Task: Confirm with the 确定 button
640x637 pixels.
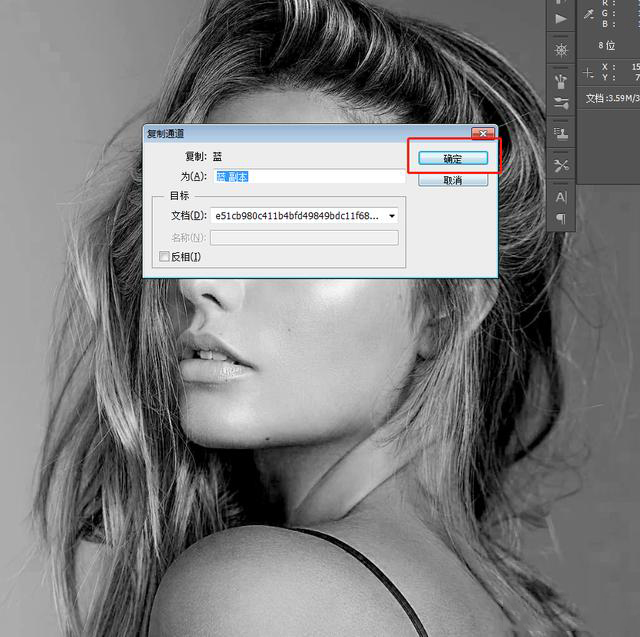Action: [453, 158]
